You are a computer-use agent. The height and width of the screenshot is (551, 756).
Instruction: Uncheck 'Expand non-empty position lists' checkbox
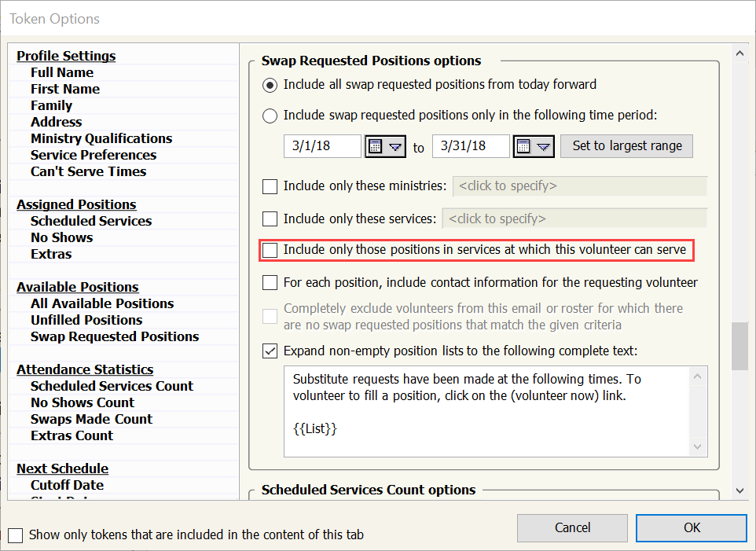click(270, 351)
